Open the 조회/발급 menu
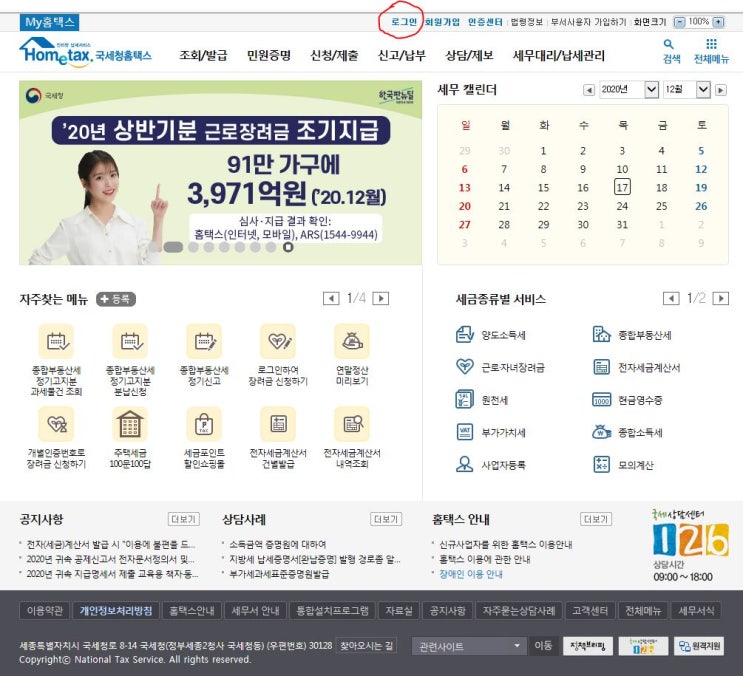The image size is (743, 676). 203,55
